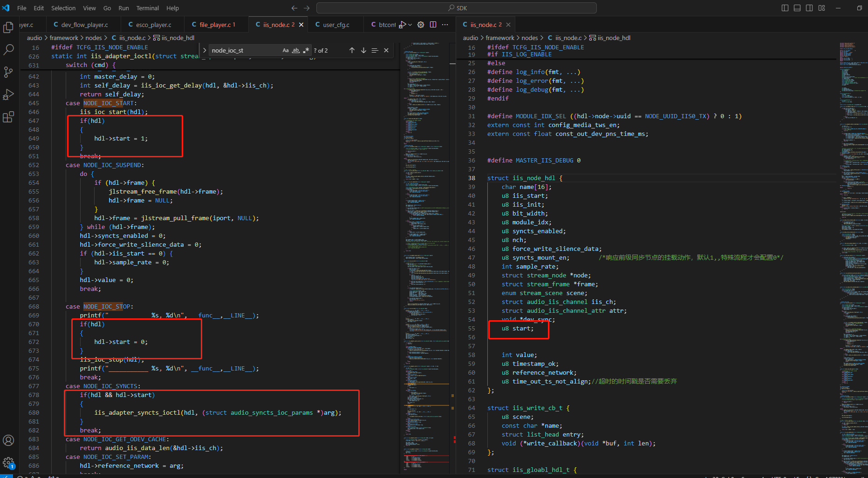Click the Run or Debug play icon

click(x=403, y=25)
